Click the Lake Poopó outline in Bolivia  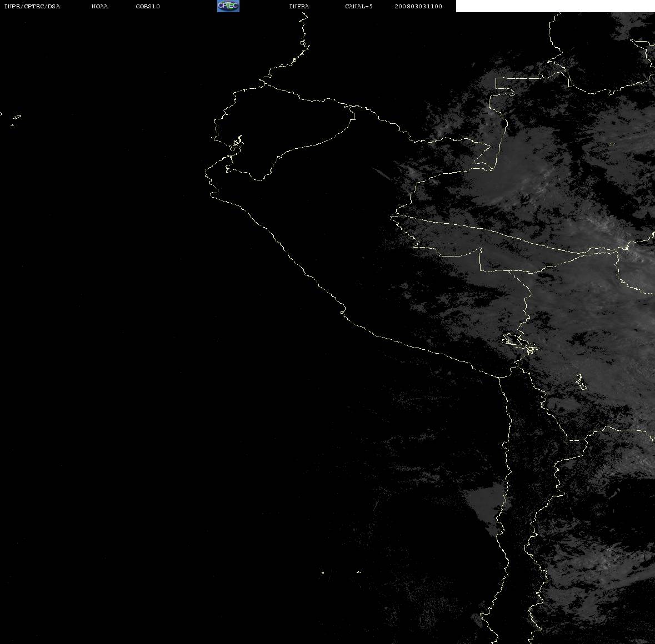[581, 381]
